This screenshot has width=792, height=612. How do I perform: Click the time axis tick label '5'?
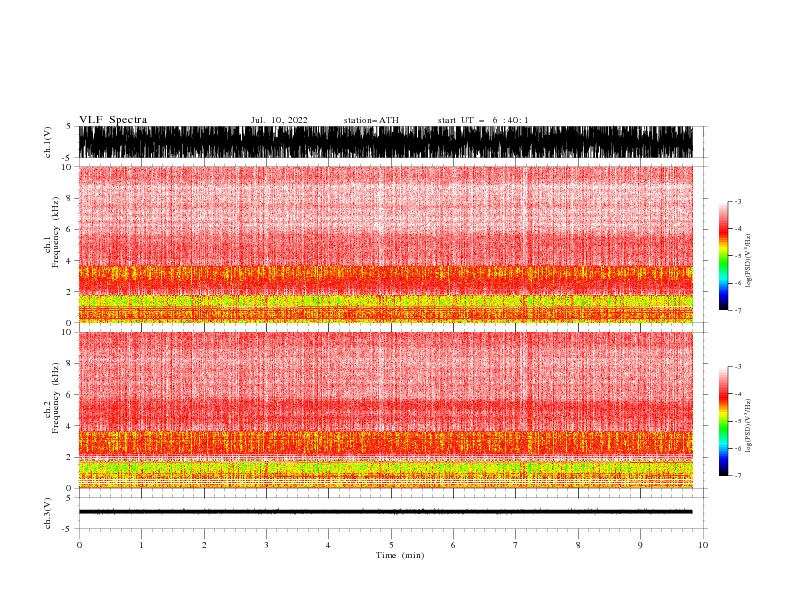click(x=391, y=545)
